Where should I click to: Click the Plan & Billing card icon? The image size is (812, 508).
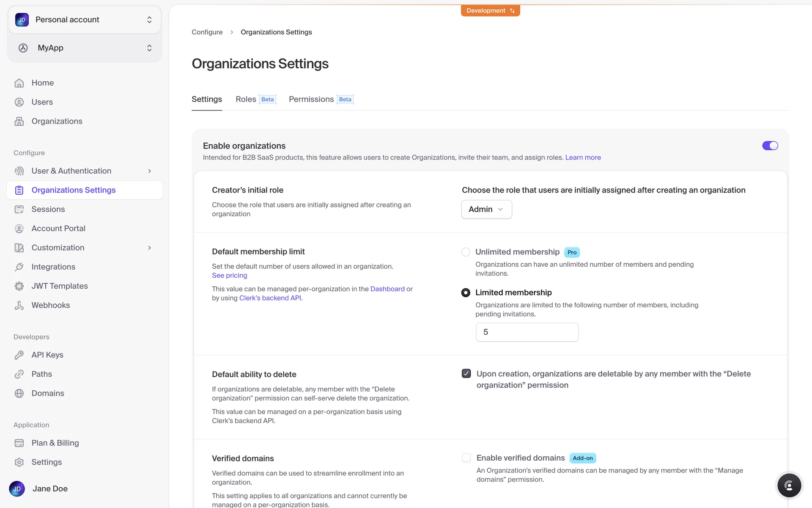click(19, 443)
